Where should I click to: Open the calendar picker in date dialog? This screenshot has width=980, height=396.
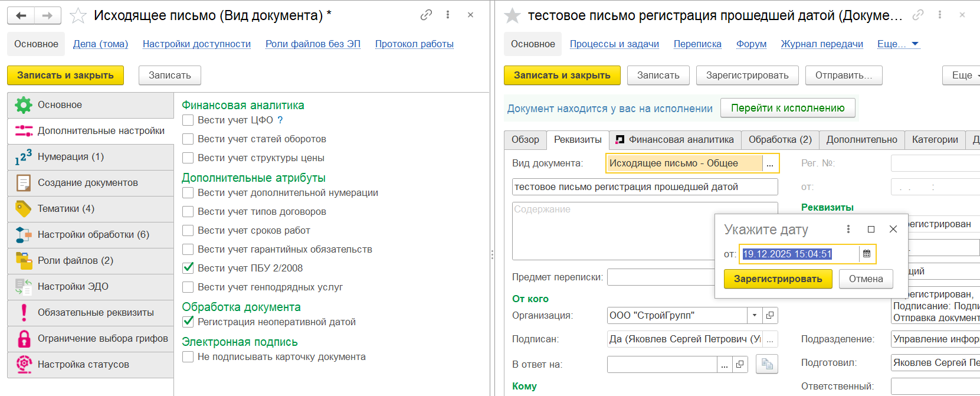click(x=867, y=254)
